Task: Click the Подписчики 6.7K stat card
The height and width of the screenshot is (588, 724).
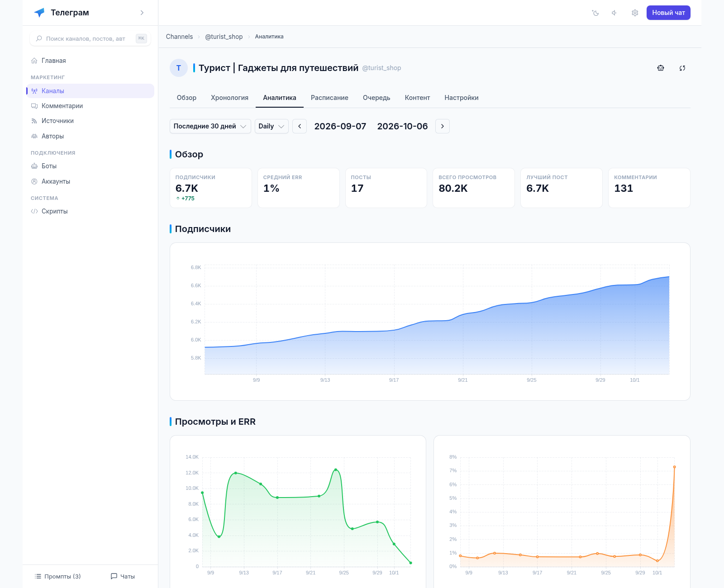Action: click(211, 188)
